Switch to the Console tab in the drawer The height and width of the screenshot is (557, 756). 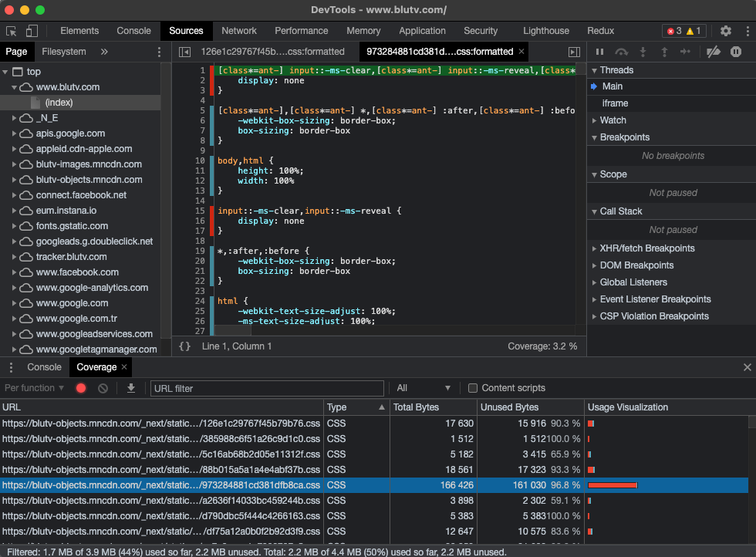tap(44, 367)
